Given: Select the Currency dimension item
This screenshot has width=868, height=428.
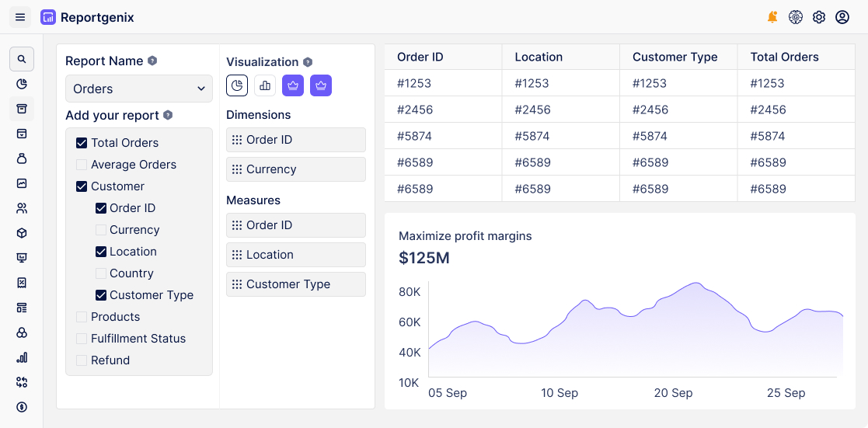Looking at the screenshot, I should [296, 169].
